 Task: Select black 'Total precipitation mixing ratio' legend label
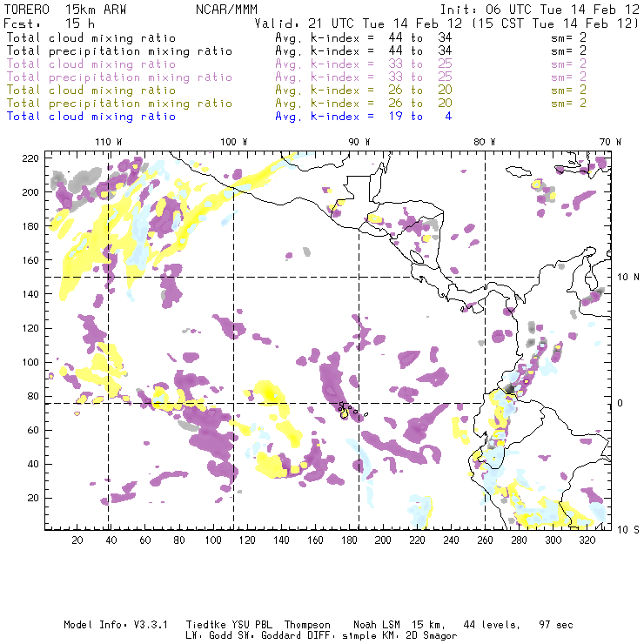[119, 51]
